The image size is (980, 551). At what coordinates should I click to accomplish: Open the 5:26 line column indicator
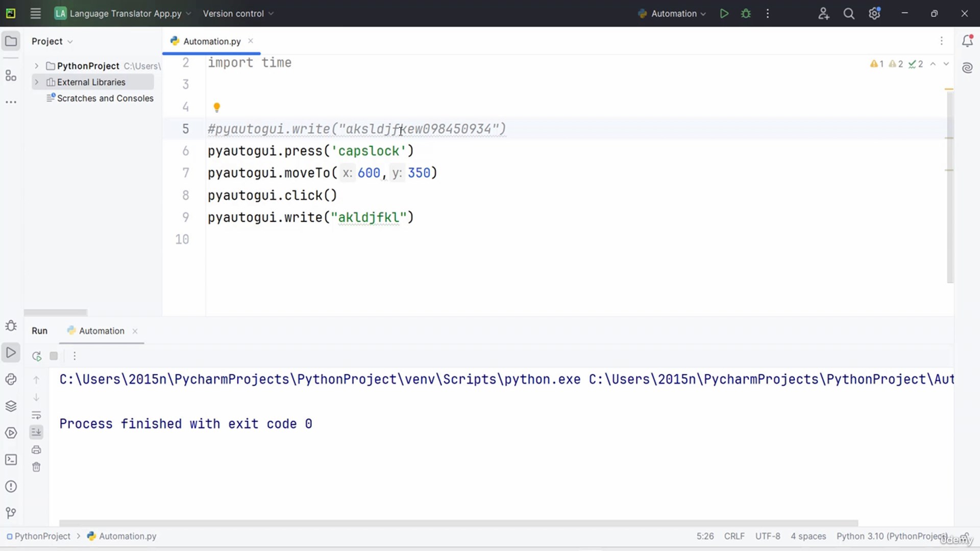tap(705, 536)
